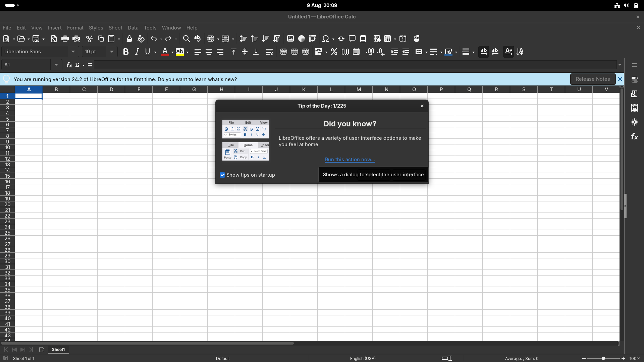Open the Function Wizard fx icon
This screenshot has width=644, height=362.
click(69, 65)
